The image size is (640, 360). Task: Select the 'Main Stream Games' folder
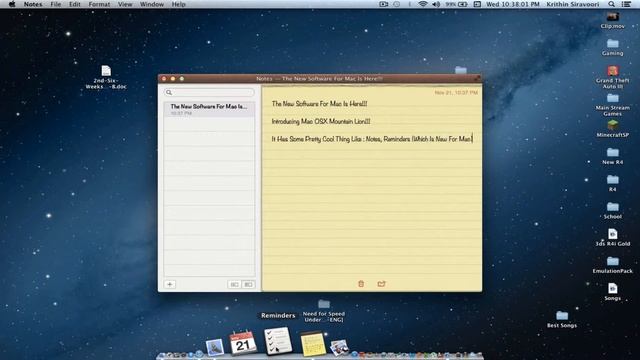coord(612,104)
